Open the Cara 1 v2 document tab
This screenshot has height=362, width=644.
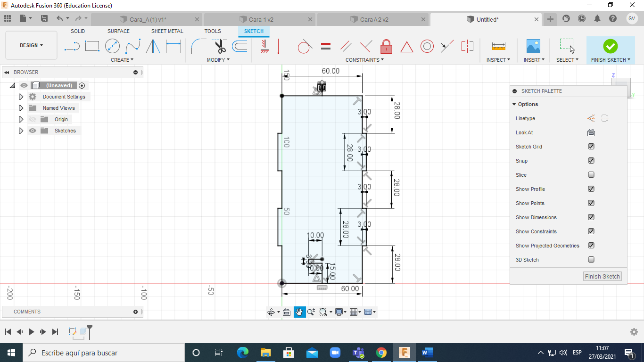click(260, 19)
